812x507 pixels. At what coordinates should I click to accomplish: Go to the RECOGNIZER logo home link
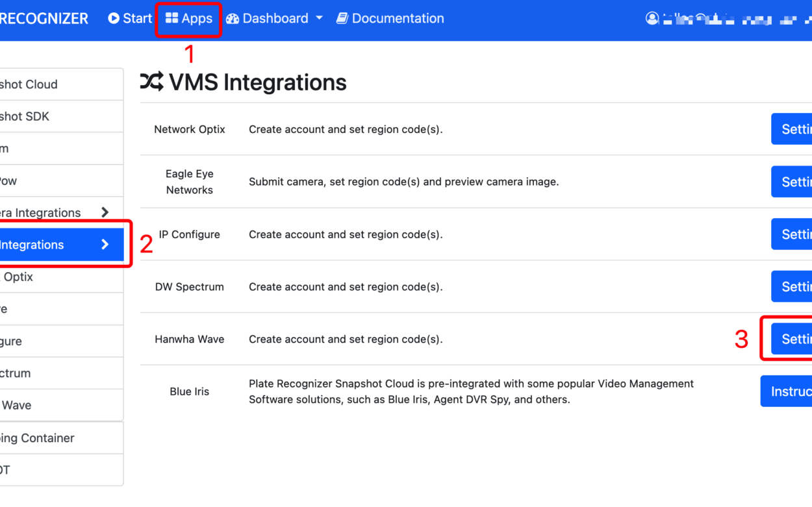click(x=44, y=18)
